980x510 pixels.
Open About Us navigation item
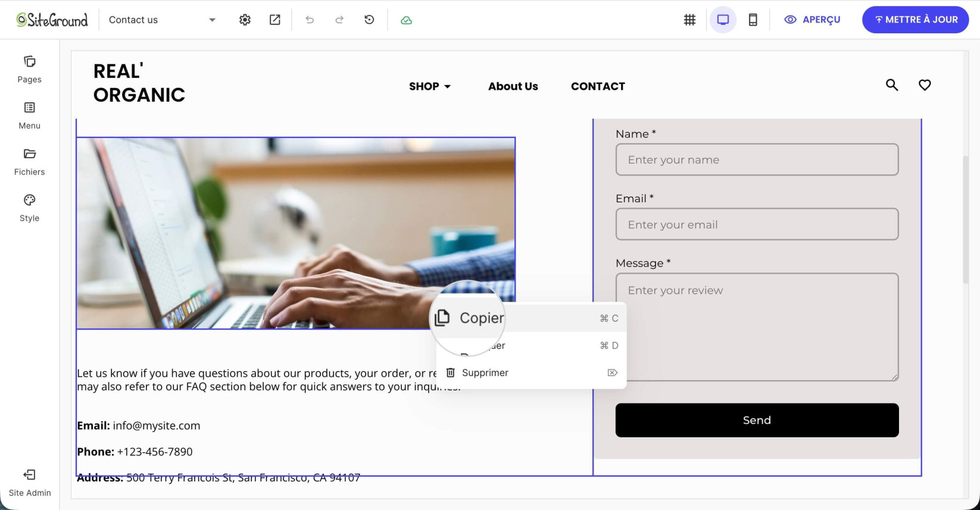(513, 86)
